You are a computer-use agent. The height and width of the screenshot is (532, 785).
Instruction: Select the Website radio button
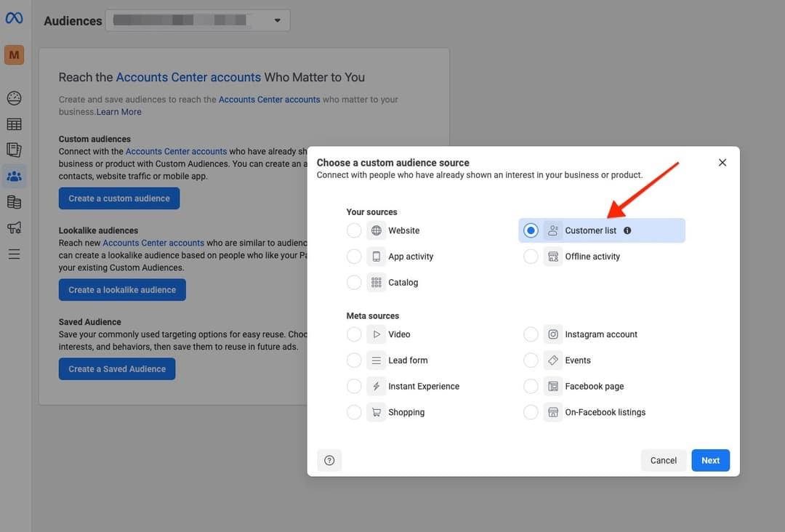(354, 230)
